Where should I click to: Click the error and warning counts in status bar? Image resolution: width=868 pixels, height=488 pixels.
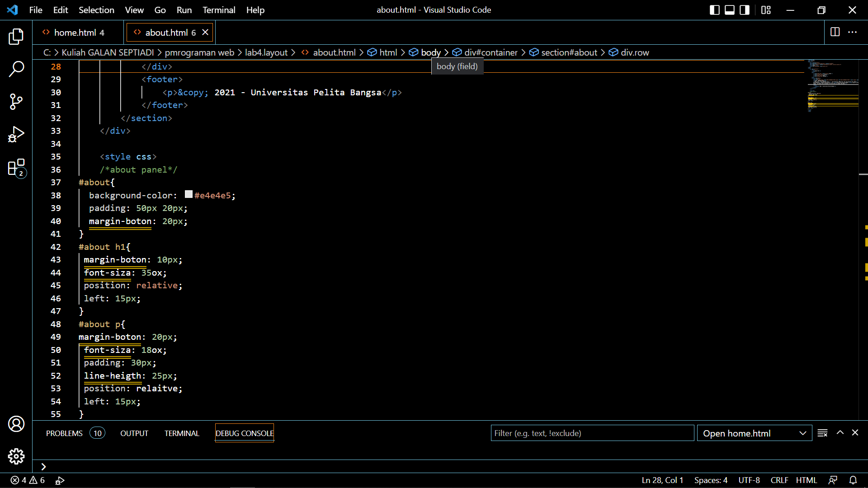click(28, 480)
